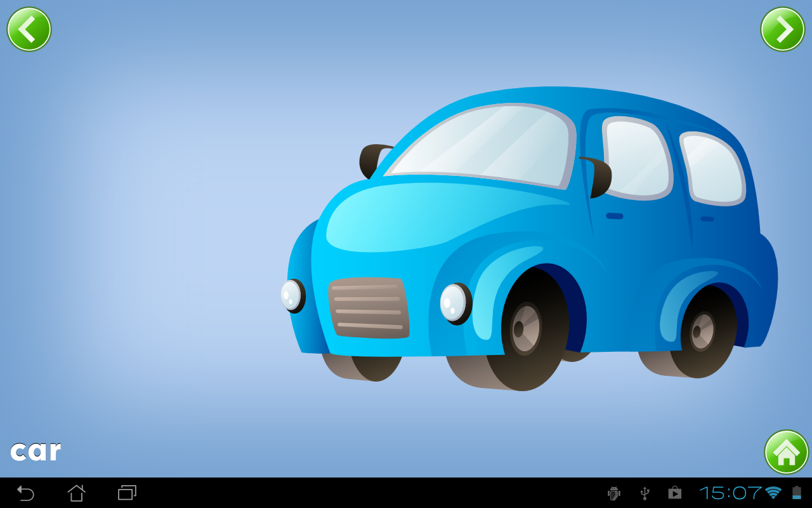Tap the Wi-Fi signal indicator
This screenshot has height=508, width=812.
pyautogui.click(x=773, y=493)
